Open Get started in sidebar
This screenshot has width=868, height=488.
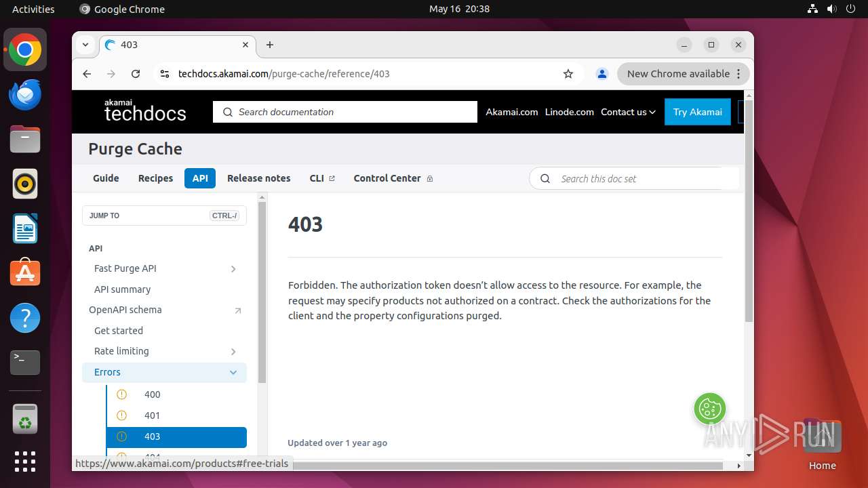(x=119, y=331)
